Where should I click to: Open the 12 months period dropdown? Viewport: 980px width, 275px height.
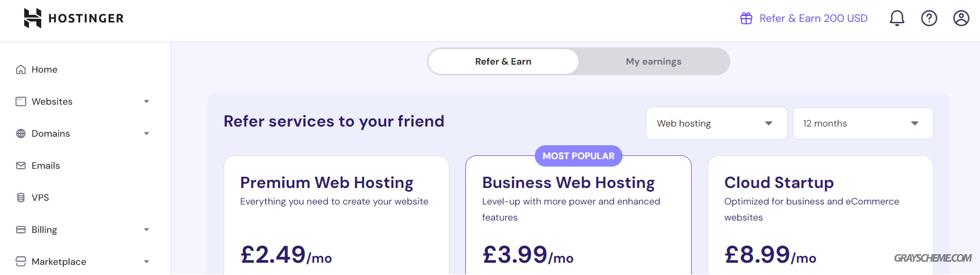[x=863, y=123]
